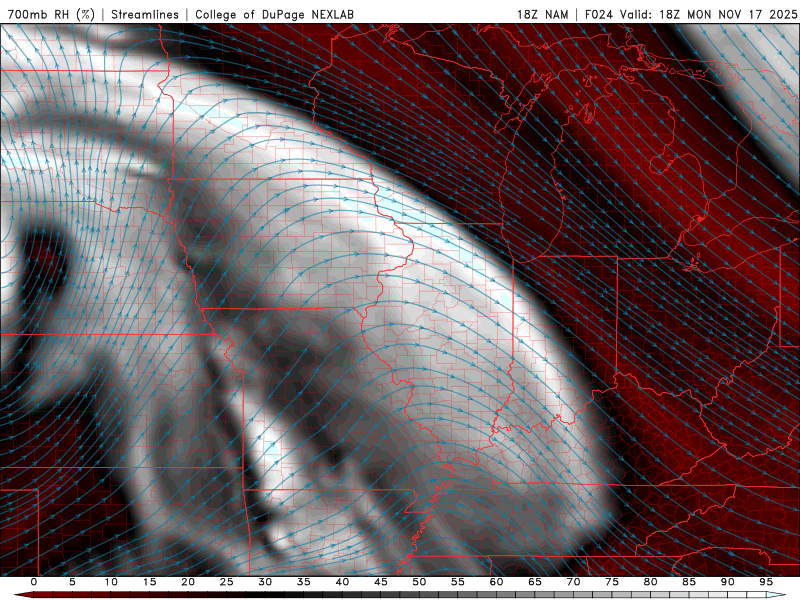The image size is (800, 600).
Task: Click 'College of DuPage NEXLAB' text
Action: pos(274,14)
